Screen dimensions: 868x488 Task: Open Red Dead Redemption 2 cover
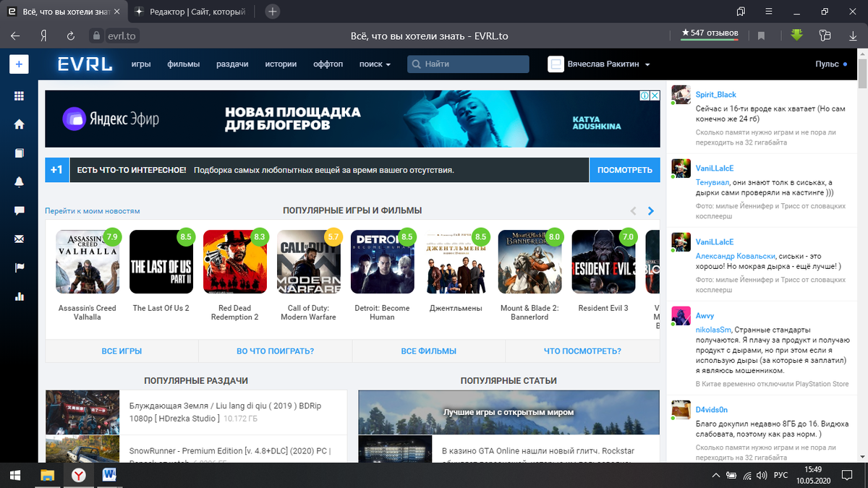pyautogui.click(x=235, y=262)
